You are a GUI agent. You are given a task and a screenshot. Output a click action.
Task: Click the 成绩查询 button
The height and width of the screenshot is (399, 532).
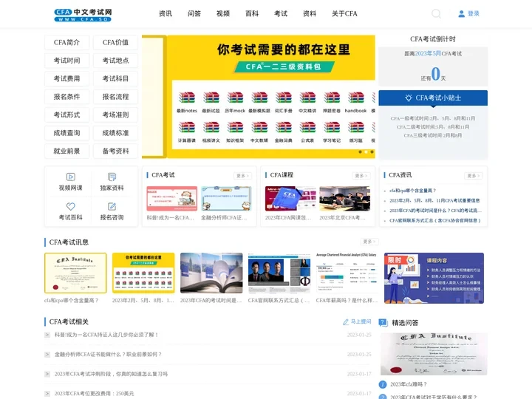(66, 133)
